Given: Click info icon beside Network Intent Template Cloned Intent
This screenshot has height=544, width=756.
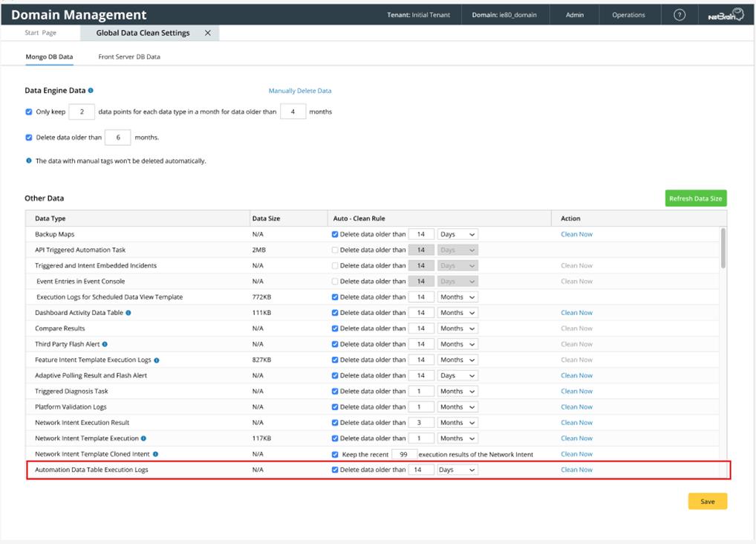Looking at the screenshot, I should tap(155, 454).
